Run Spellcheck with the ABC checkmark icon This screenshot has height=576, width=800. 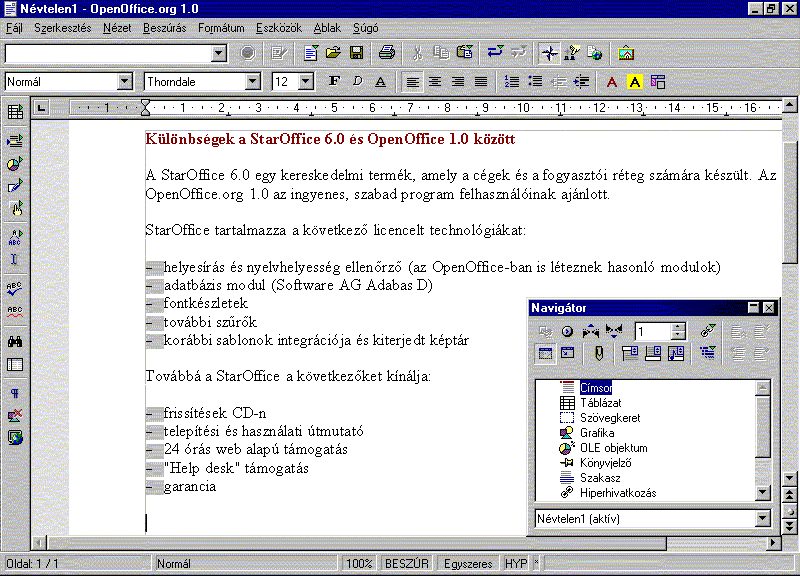coord(15,288)
